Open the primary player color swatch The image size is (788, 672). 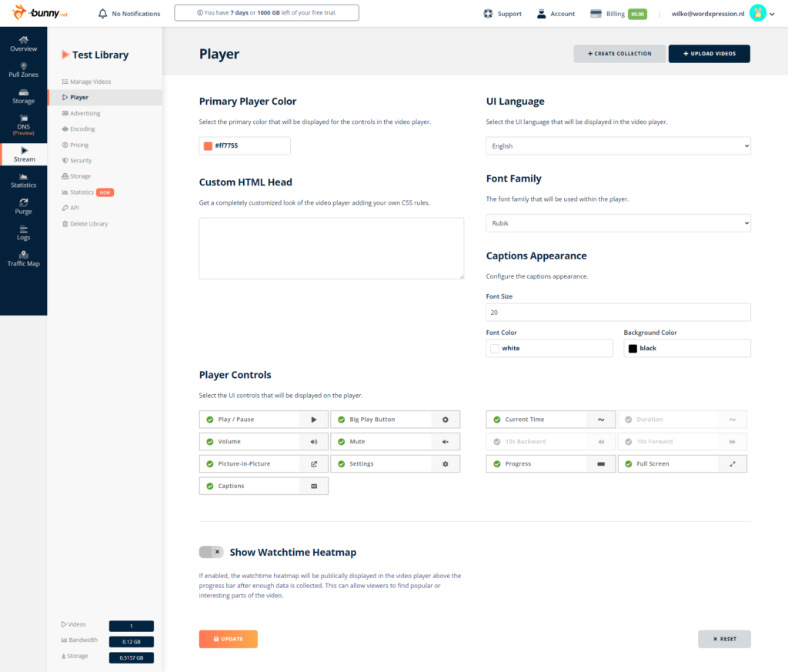pyautogui.click(x=208, y=145)
